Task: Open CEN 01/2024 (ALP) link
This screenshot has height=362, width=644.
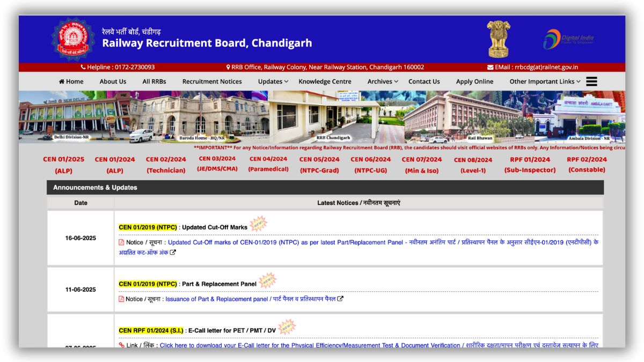Action: [x=115, y=165]
